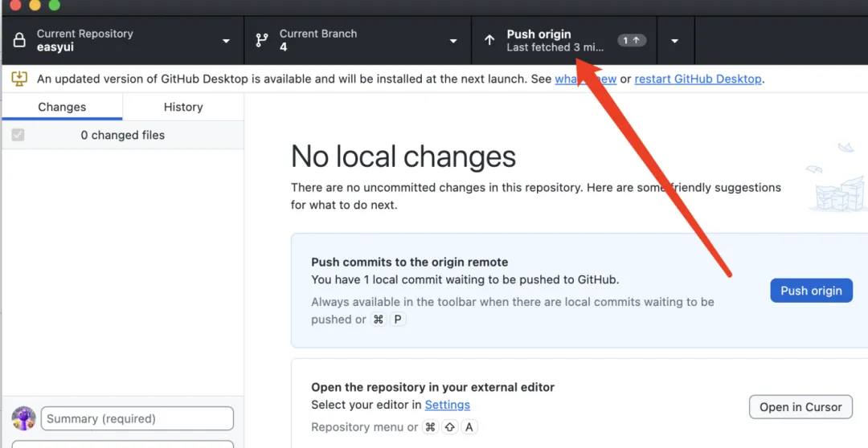
Task: Open the Current Repository easyui dropdown
Action: (x=123, y=40)
